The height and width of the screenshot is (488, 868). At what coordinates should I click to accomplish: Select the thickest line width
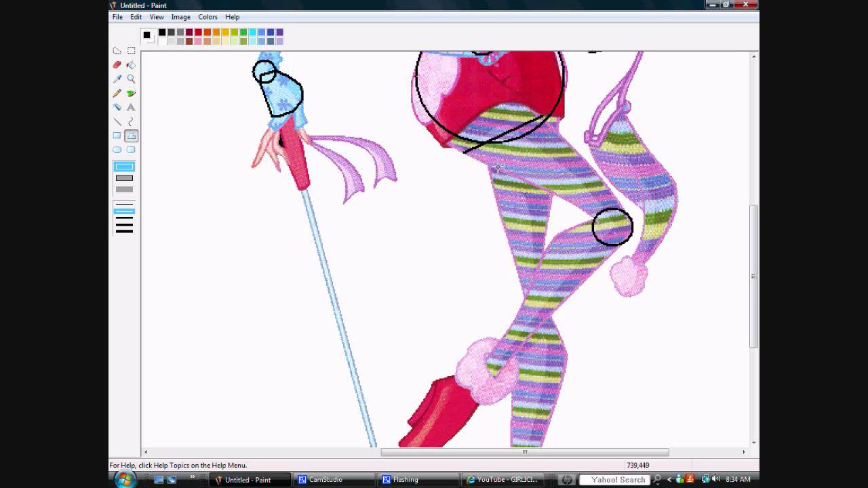point(124,231)
